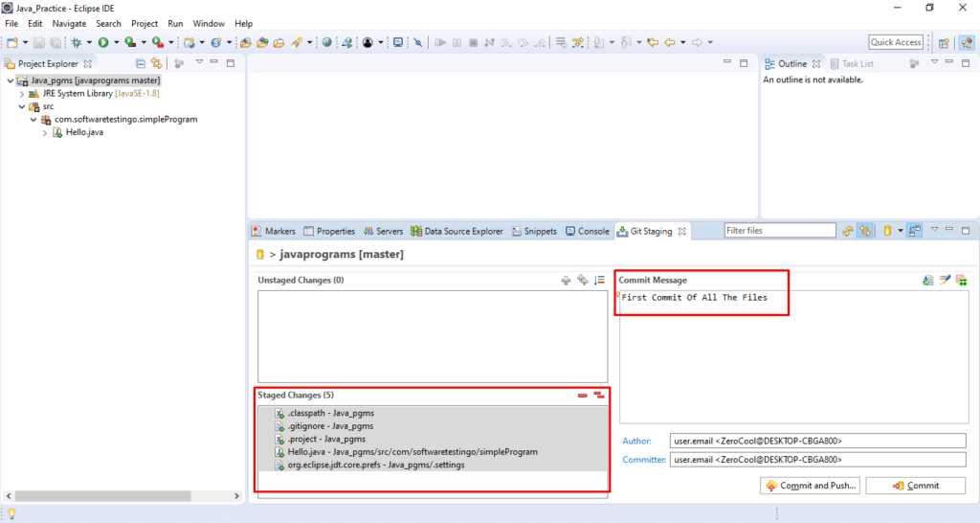Click the Open Console monitor toolbar icon
980x523 pixels.
[x=397, y=42]
